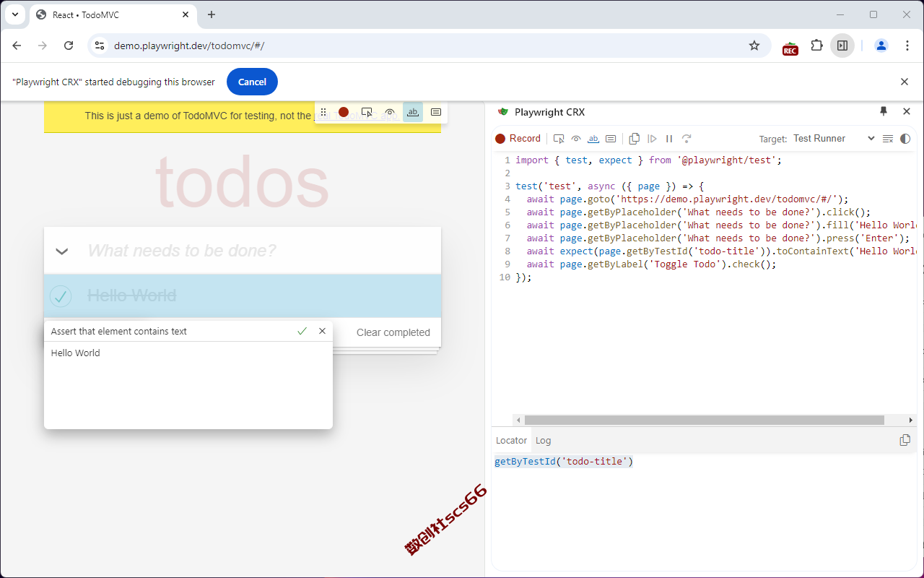
Task: Open the Chrome three-dot menu
Action: click(x=907, y=46)
